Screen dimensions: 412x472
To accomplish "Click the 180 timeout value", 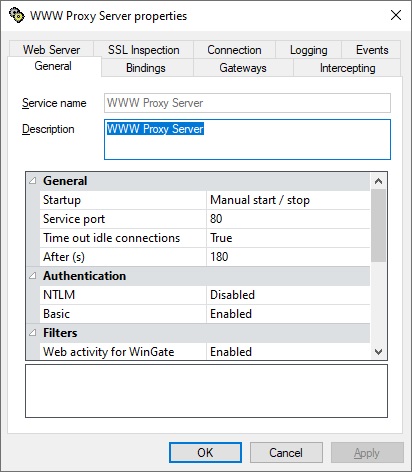I will click(219, 257).
